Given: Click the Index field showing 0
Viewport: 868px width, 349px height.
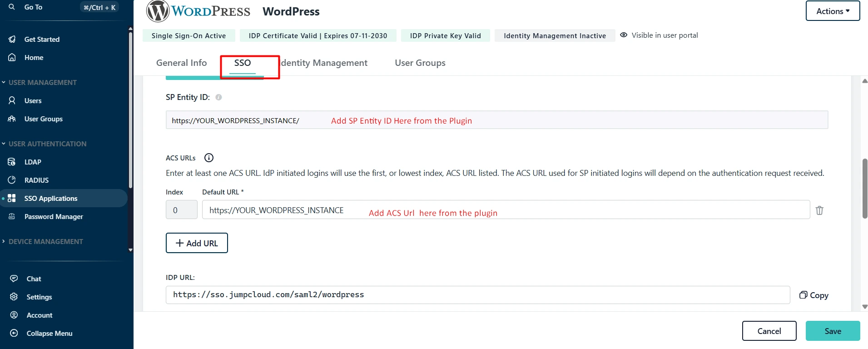Looking at the screenshot, I should point(181,209).
